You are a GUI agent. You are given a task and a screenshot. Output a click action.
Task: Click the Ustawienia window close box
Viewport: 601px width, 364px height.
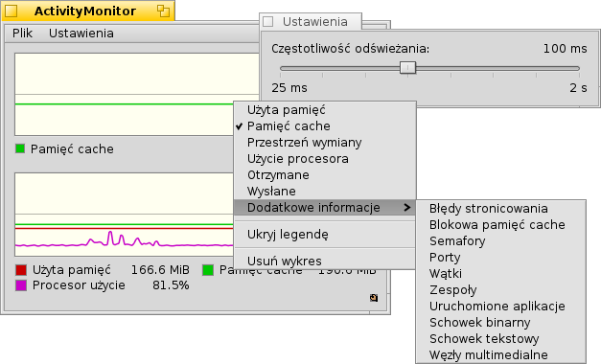click(x=268, y=22)
